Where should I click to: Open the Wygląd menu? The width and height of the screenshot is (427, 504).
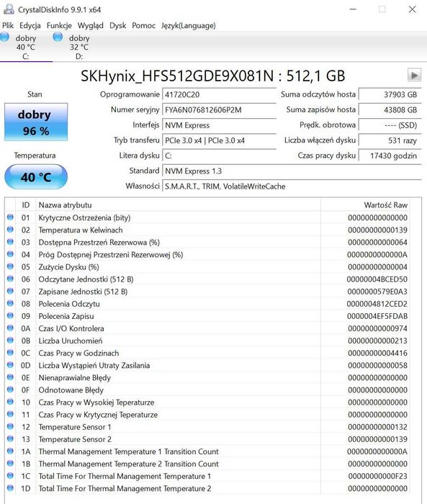(x=90, y=25)
